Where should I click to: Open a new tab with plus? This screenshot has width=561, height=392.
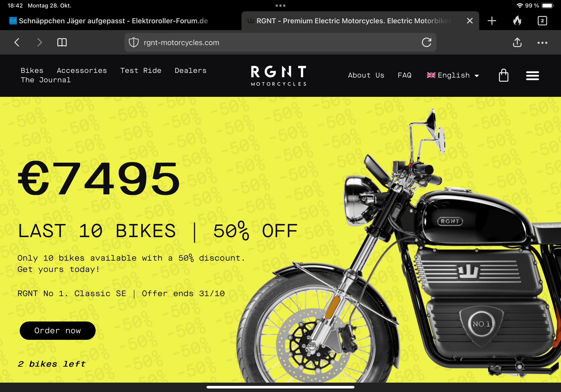pos(492,21)
